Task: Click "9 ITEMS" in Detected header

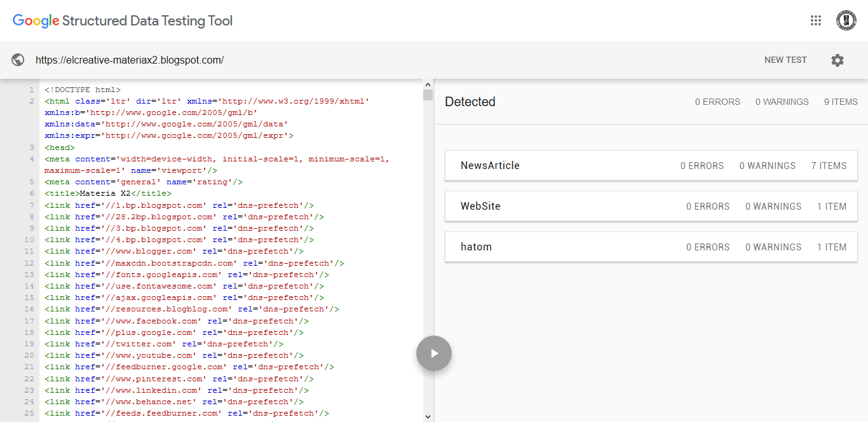Action: click(x=841, y=102)
